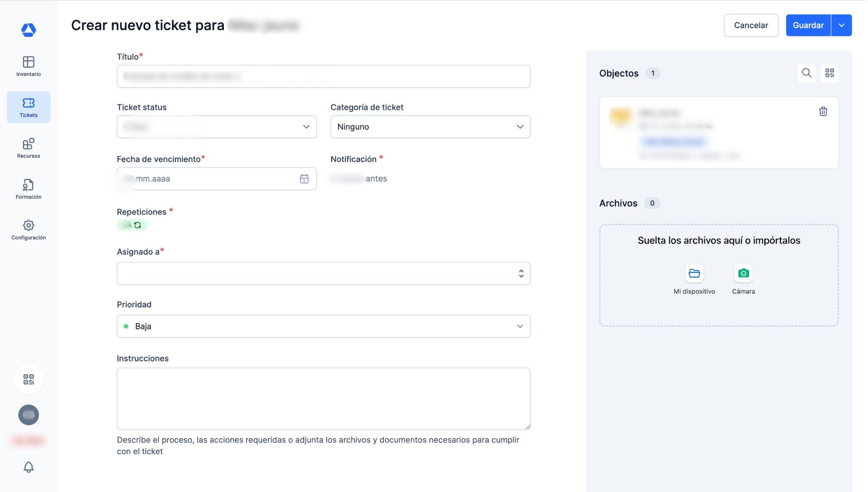Open the Inventario sidebar section

[x=28, y=66]
